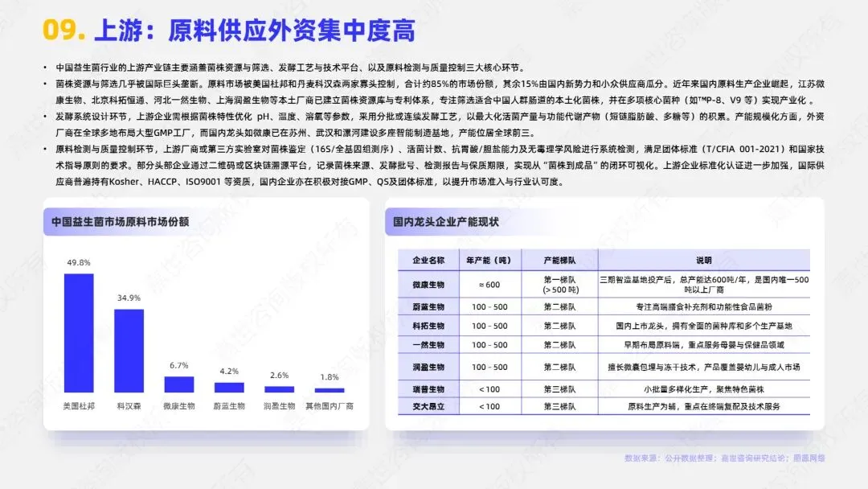Click the '说明' column header
Screen dimensions: 868x489
coord(704,261)
